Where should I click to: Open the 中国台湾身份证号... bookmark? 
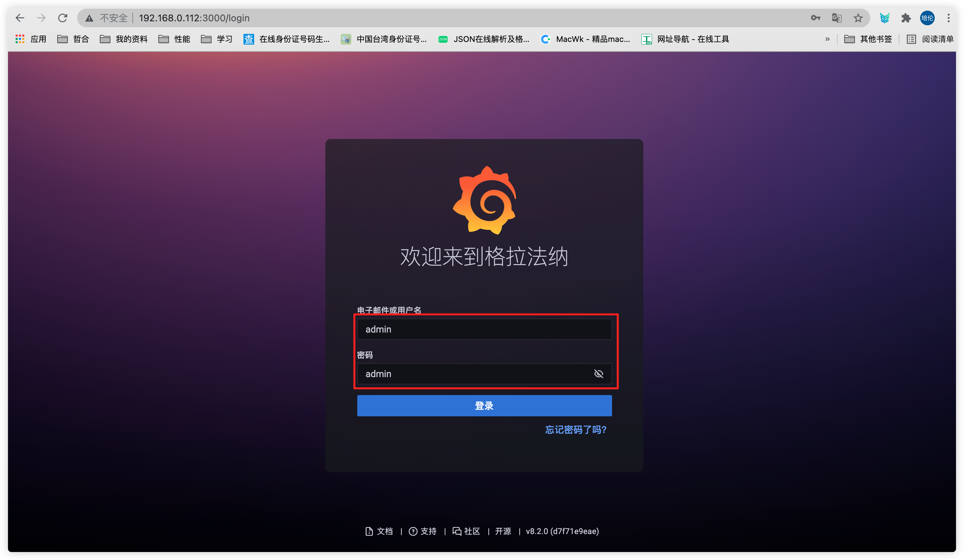click(384, 39)
